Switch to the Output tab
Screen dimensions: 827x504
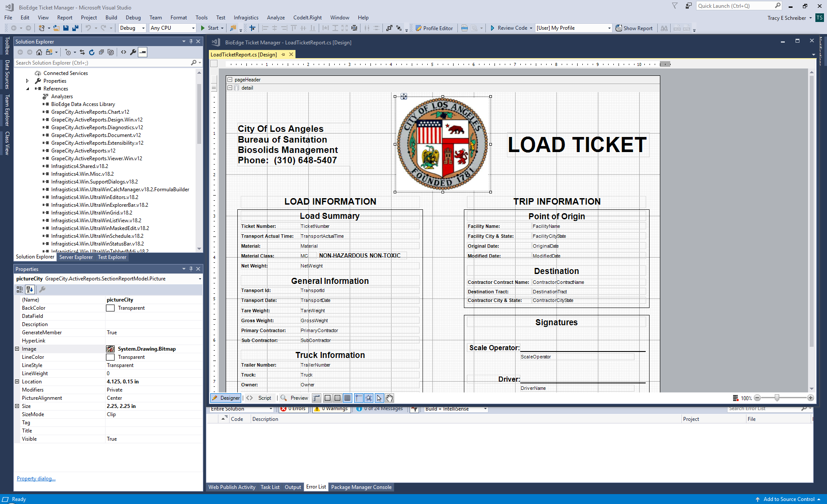point(293,487)
